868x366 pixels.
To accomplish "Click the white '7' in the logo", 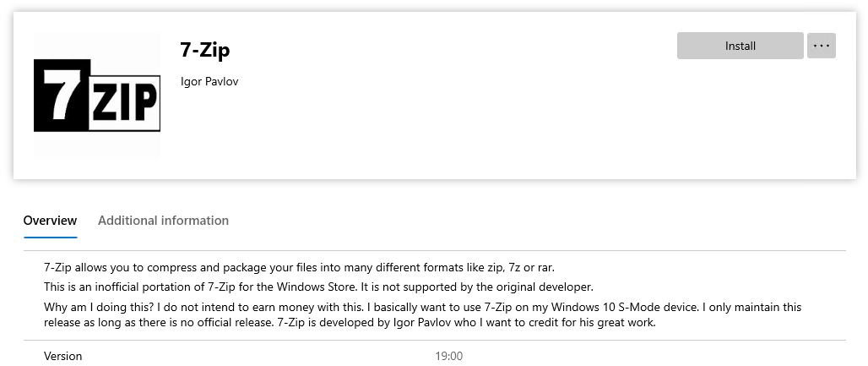I will 62,95.
